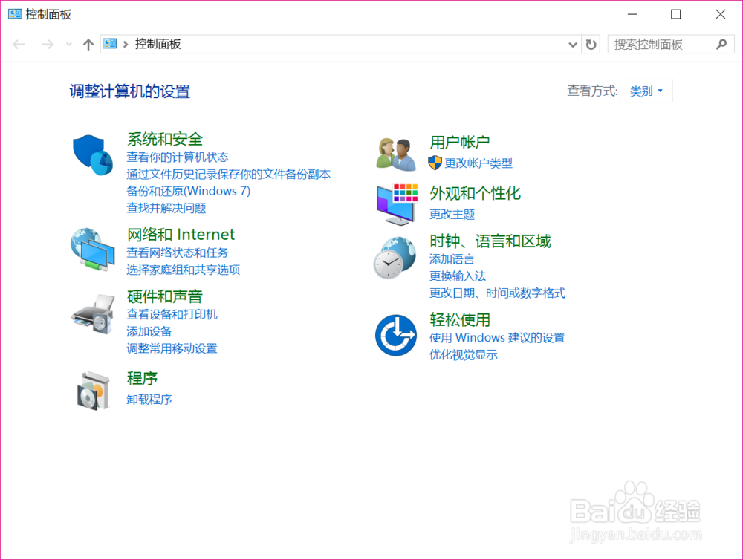This screenshot has width=743, height=560.
Task: Click the Ease of Access blue icon
Action: [x=396, y=335]
